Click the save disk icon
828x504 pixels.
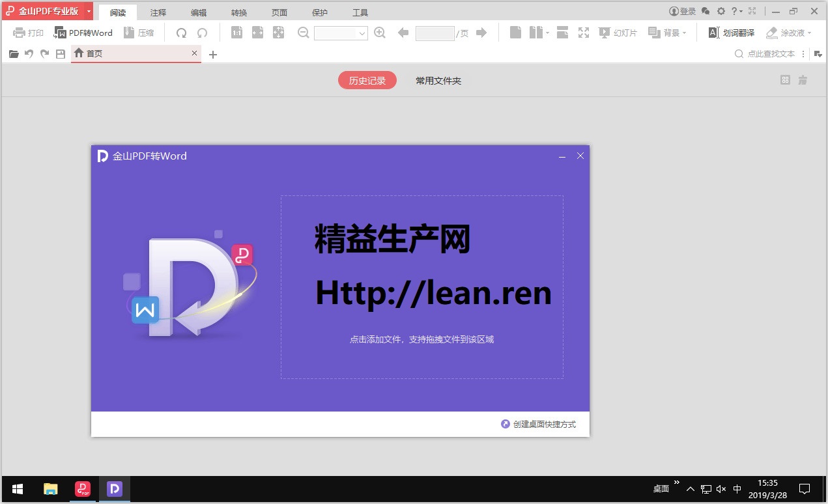pyautogui.click(x=61, y=54)
